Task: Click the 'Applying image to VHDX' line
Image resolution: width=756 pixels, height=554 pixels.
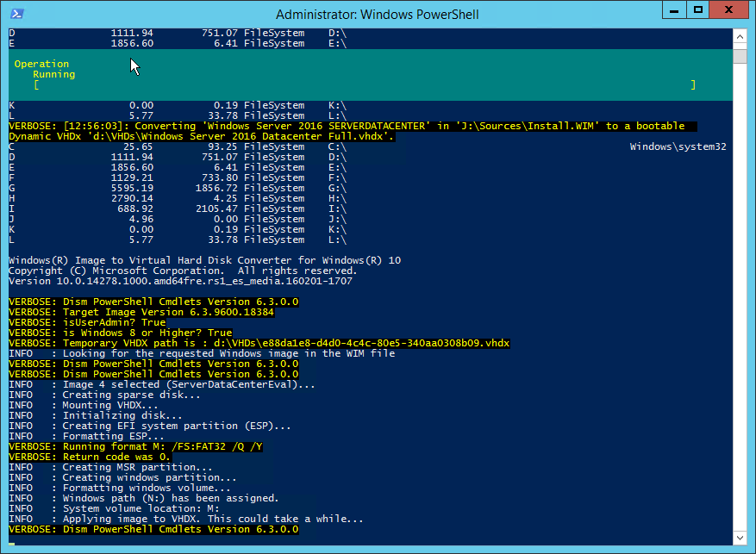Action: point(185,519)
